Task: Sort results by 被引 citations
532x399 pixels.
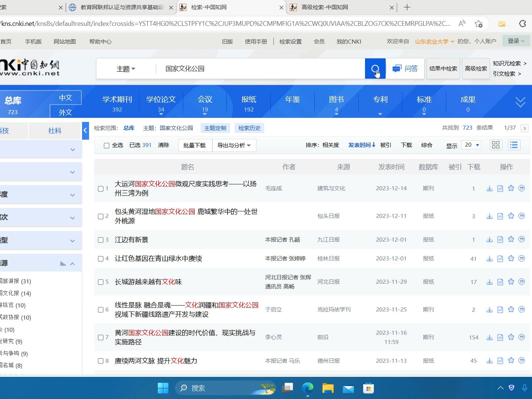Action: pos(386,145)
